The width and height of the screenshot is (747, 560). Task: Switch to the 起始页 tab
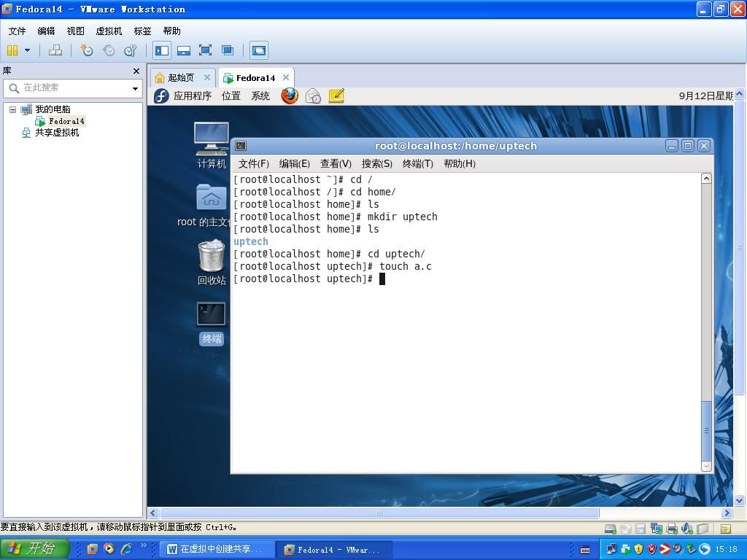coord(181,77)
